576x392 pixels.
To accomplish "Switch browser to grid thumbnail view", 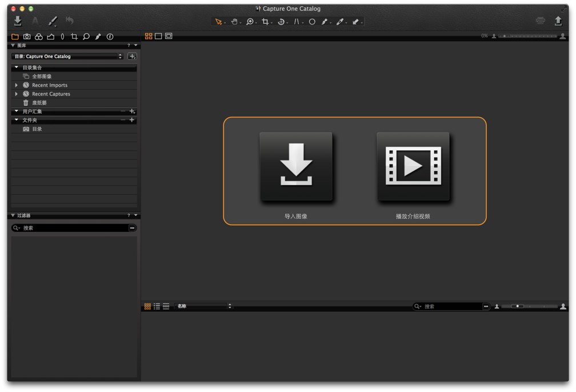I will click(147, 306).
